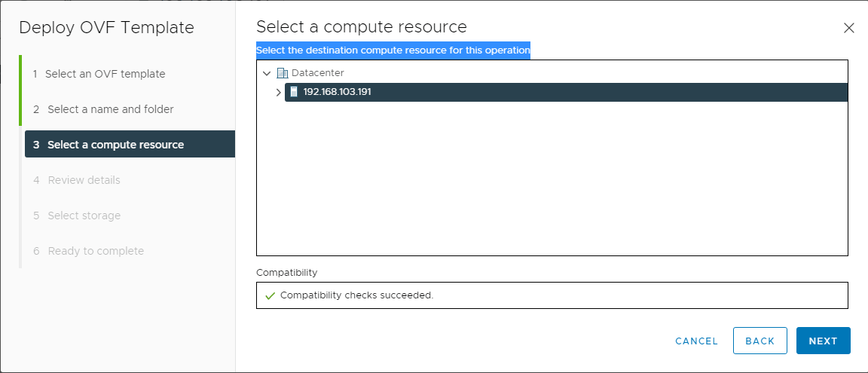Expand the 192.168.103.191 host node
The width and height of the screenshot is (868, 373).
(x=279, y=93)
